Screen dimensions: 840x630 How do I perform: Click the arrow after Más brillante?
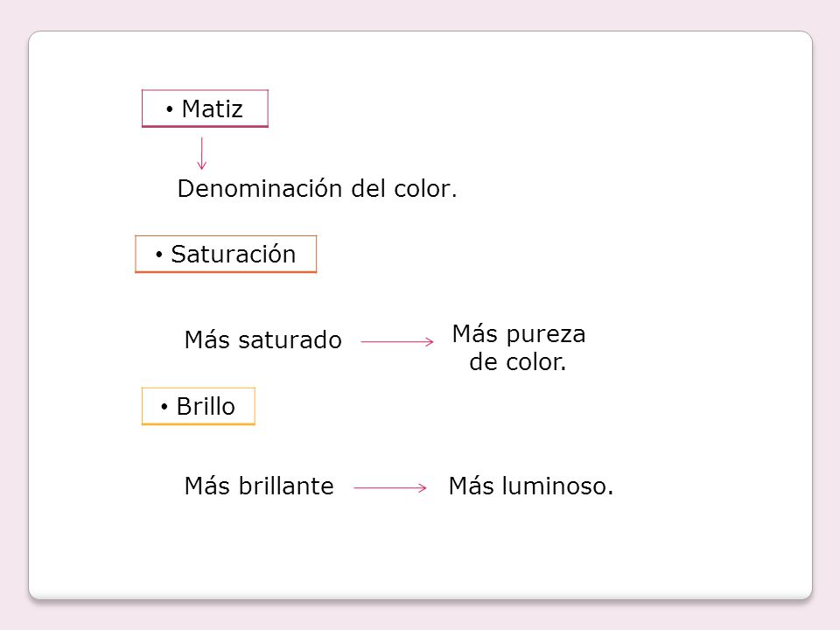(x=390, y=487)
